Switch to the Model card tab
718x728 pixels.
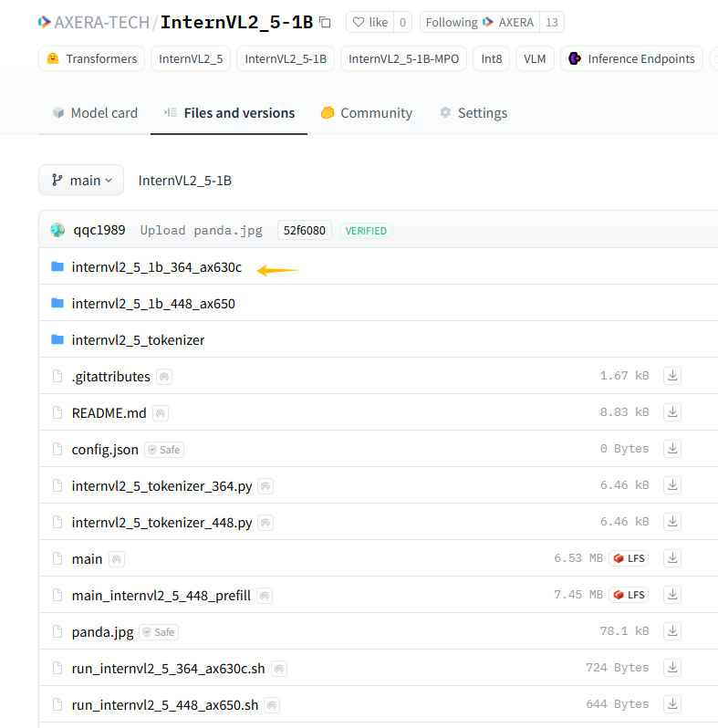tap(95, 113)
